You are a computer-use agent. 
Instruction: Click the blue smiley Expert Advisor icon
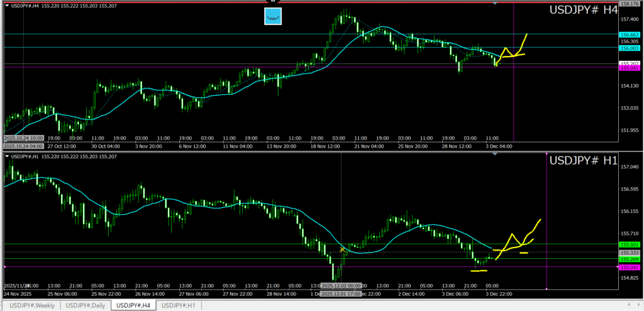(272, 16)
